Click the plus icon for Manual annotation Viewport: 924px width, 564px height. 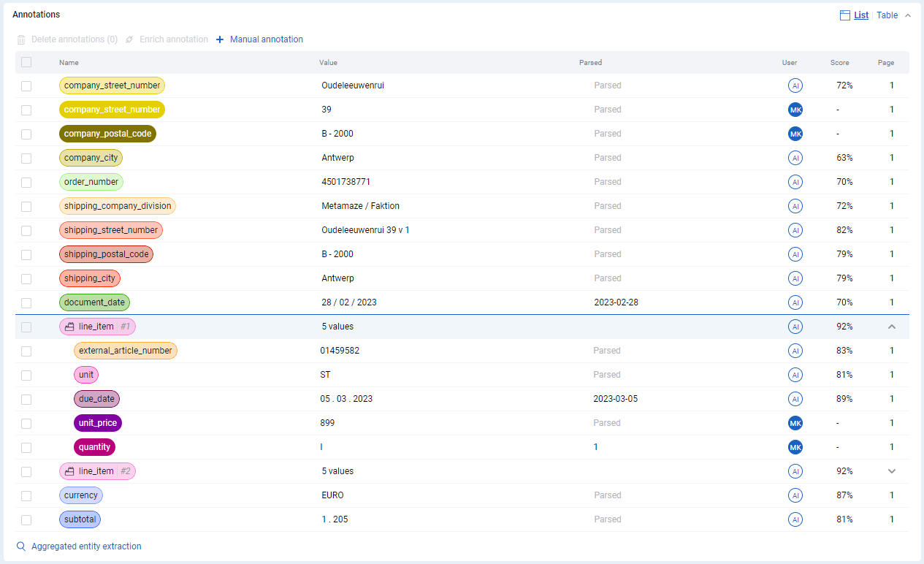pos(220,39)
